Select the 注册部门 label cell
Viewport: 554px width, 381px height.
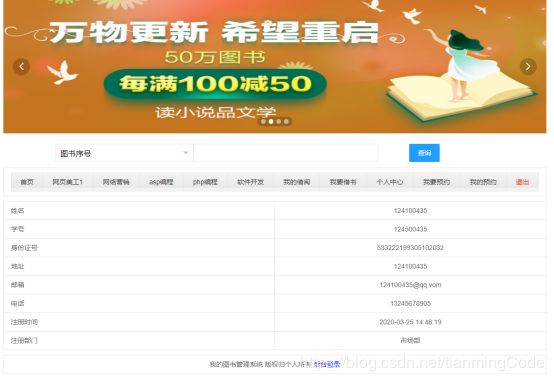point(139,341)
